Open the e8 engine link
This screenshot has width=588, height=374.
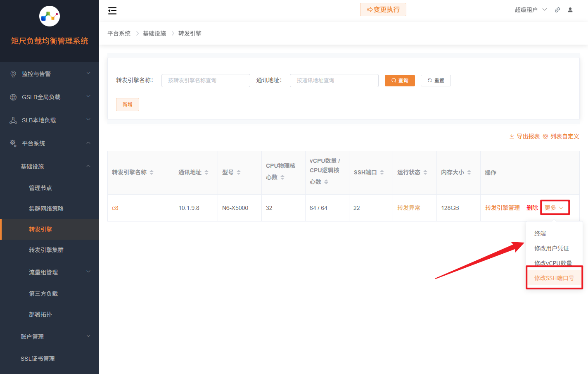pos(115,208)
